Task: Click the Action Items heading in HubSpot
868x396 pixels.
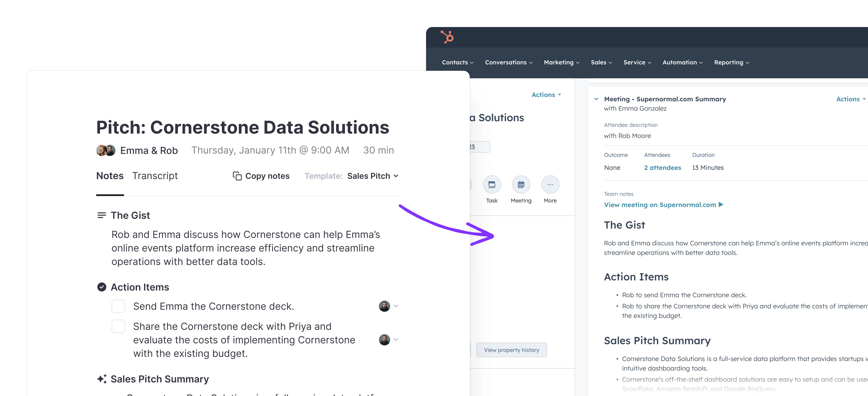Action: (636, 277)
